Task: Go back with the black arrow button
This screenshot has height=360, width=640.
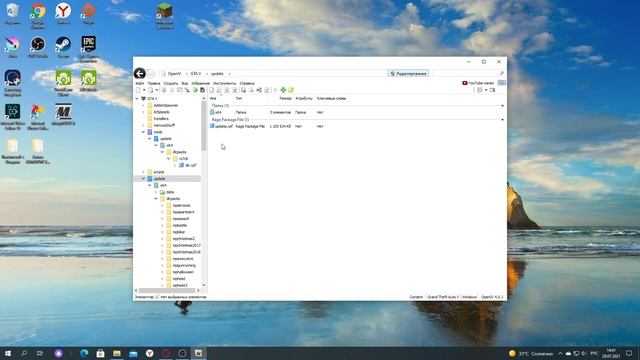Action: (x=140, y=73)
